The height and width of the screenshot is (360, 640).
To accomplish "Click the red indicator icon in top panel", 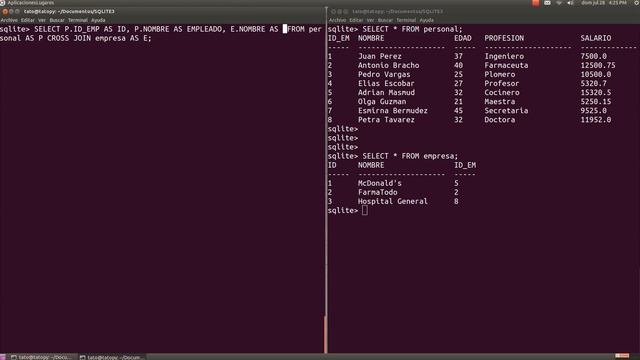I will point(536,3).
